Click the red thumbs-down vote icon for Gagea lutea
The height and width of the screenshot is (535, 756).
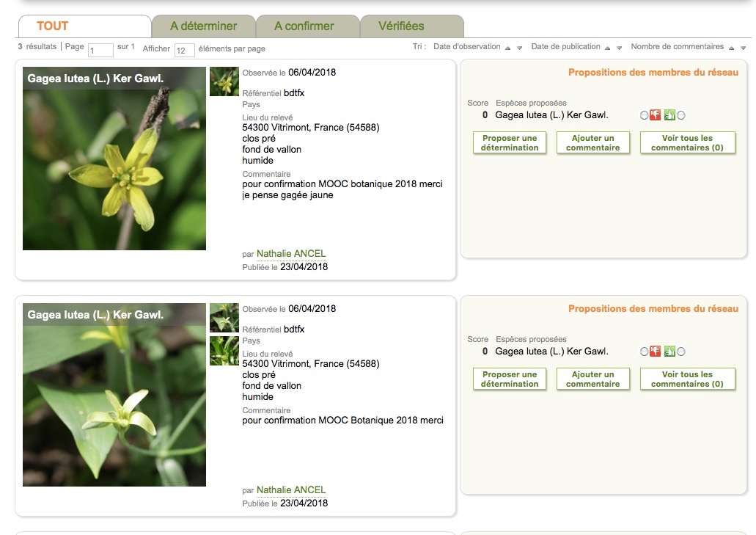point(655,114)
